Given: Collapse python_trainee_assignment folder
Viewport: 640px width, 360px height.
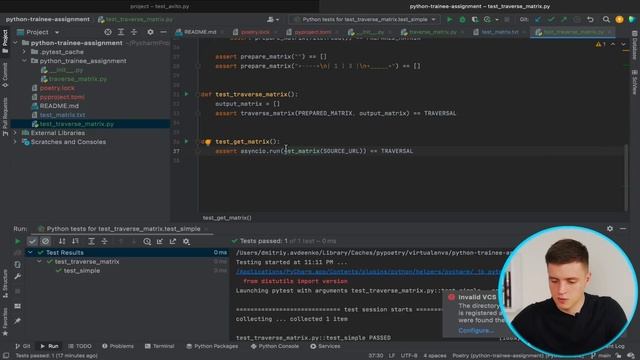Looking at the screenshot, I should pyautogui.click(x=24, y=61).
